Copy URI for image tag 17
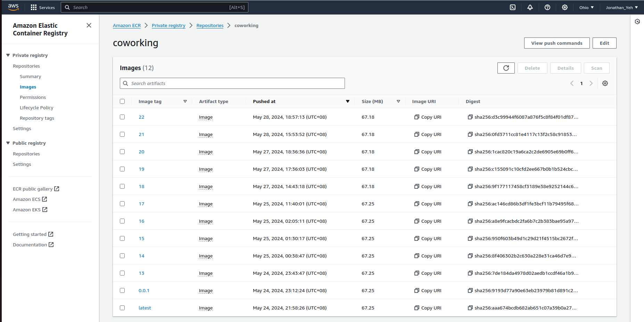Image resolution: width=644 pixels, height=322 pixels. (x=428, y=204)
